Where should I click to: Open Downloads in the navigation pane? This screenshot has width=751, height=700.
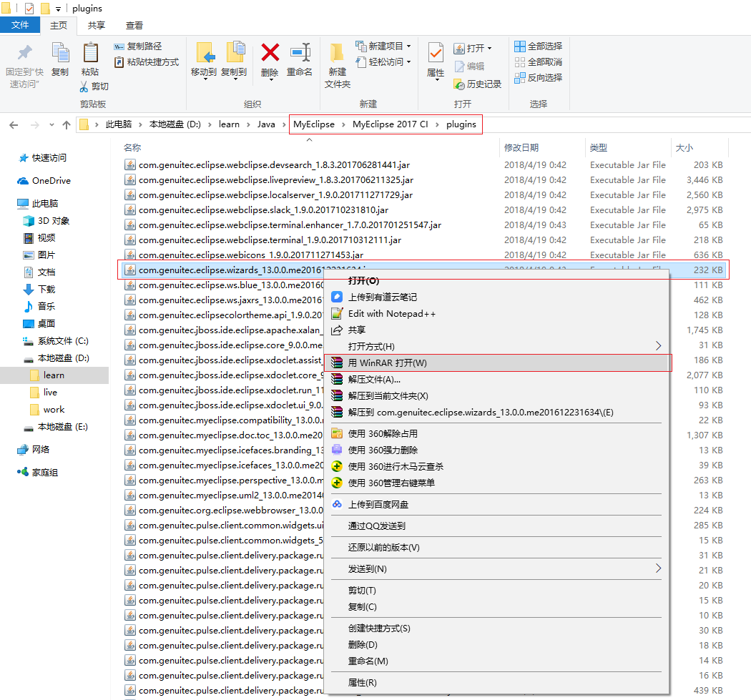pyautogui.click(x=46, y=289)
